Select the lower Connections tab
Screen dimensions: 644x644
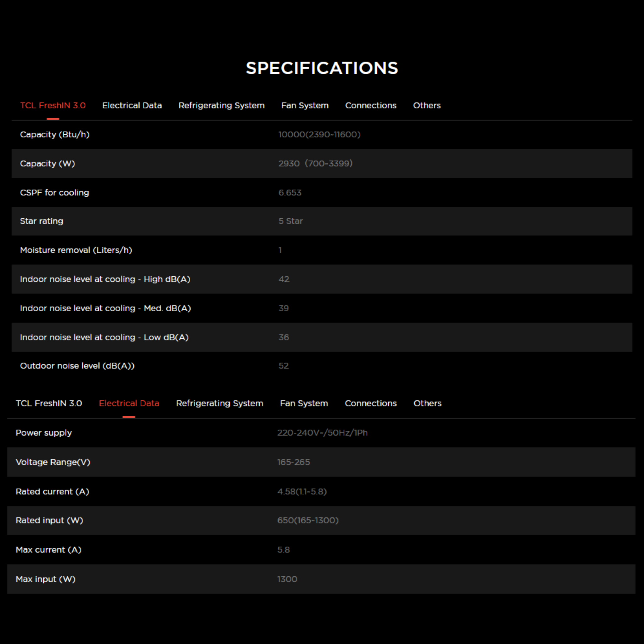pos(371,403)
